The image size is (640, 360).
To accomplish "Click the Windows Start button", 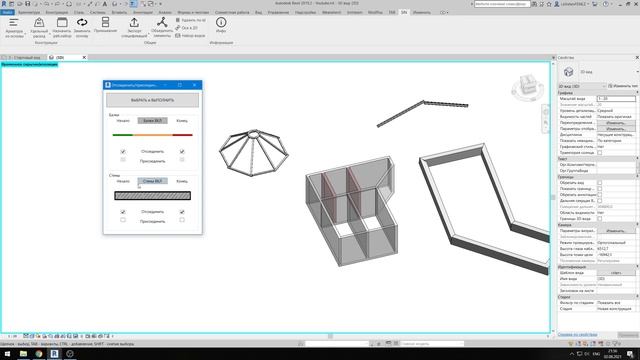I will (7, 354).
